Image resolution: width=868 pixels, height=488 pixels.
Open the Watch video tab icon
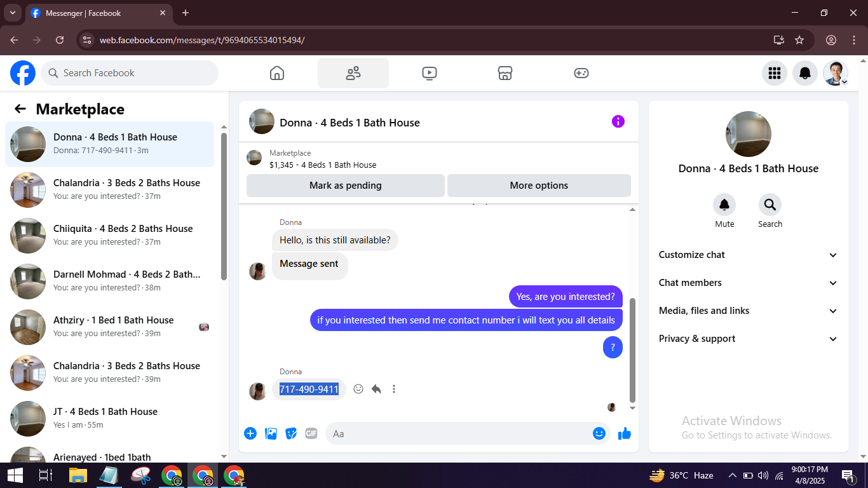pos(430,73)
